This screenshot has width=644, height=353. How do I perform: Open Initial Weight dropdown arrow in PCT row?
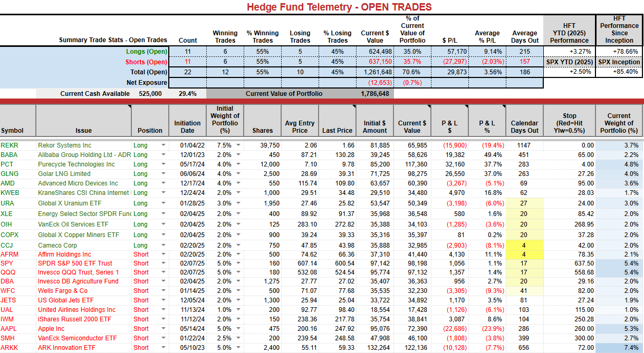coord(239,164)
